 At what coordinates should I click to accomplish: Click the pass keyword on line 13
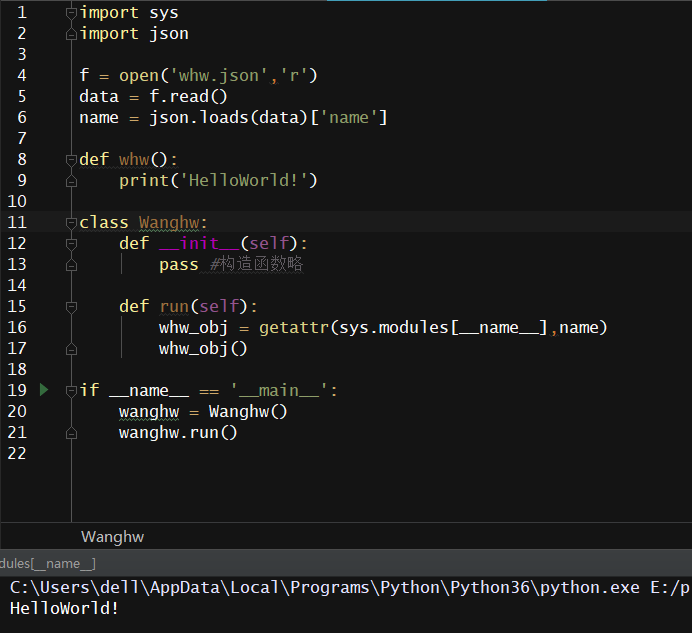click(x=179, y=265)
